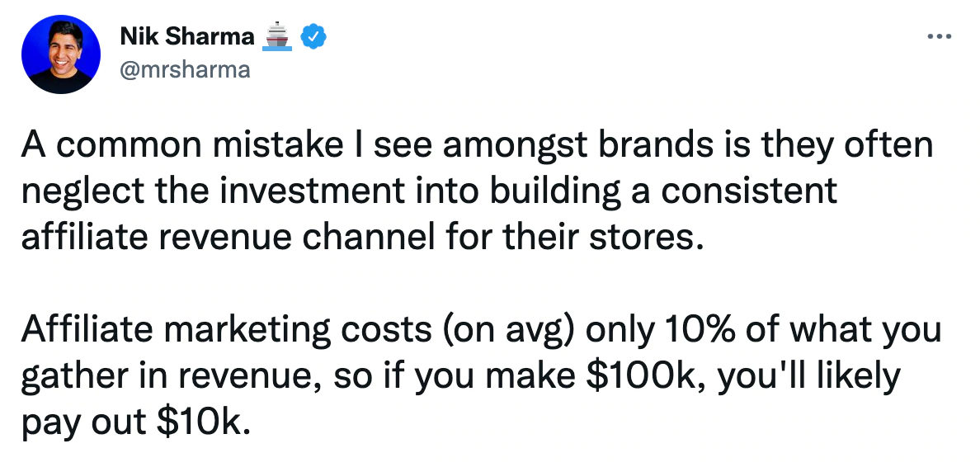Open the three-dot more options menu
980x467 pixels.
940,37
